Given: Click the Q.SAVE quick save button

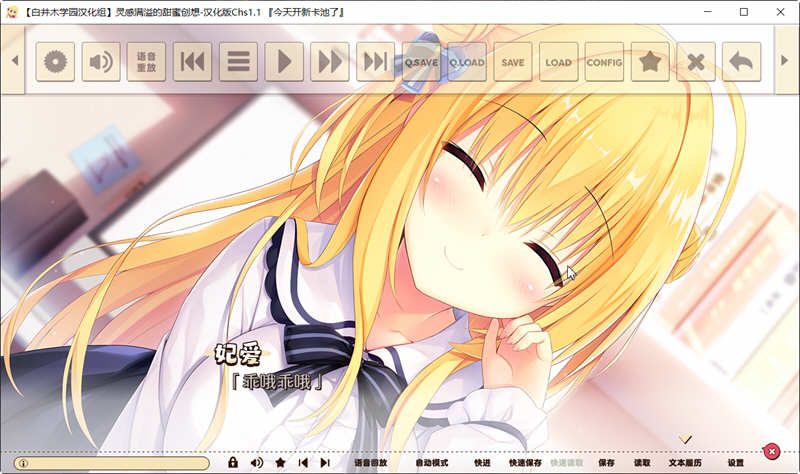Looking at the screenshot, I should pyautogui.click(x=421, y=62).
